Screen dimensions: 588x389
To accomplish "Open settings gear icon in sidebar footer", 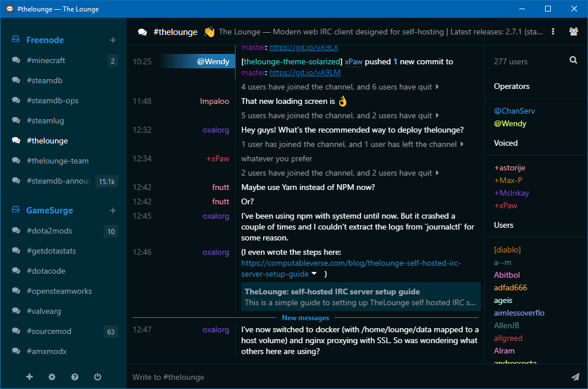I will [x=52, y=377].
